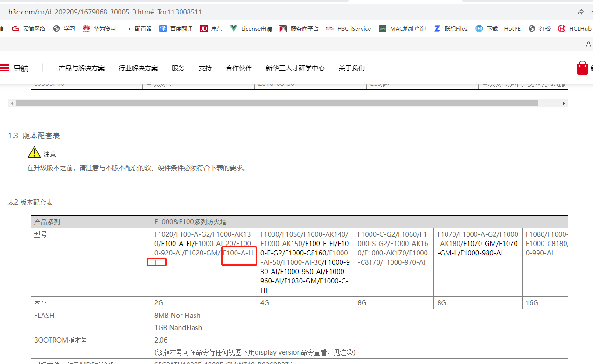Open the 服务商平台 bookmark
Viewport: 593px width, 364px height.
pyautogui.click(x=299, y=28)
